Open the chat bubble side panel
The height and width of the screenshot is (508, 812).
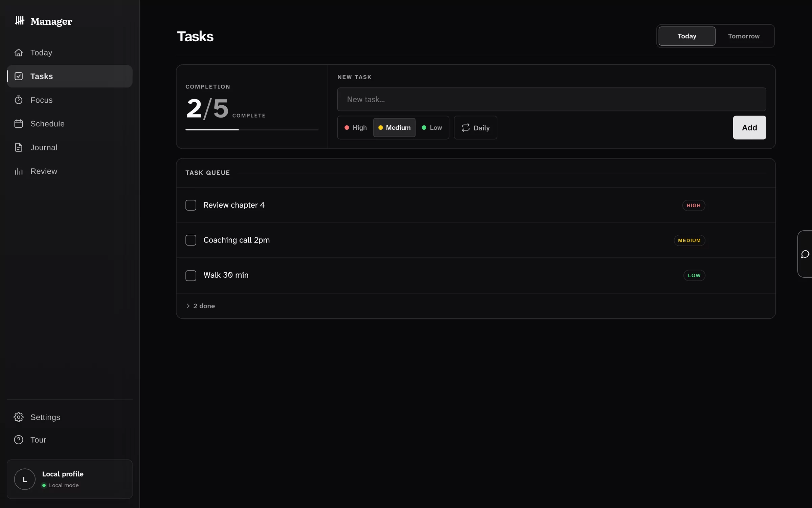pos(805,254)
